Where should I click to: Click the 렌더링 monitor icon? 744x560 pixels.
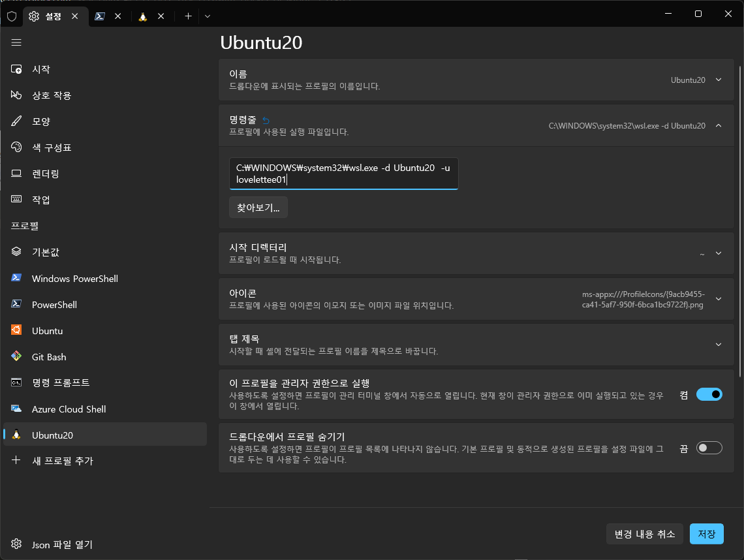click(x=16, y=173)
